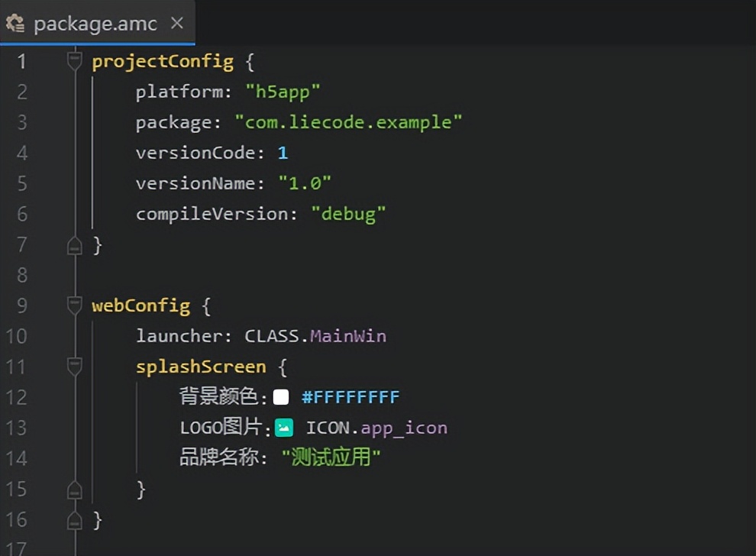The height and width of the screenshot is (556, 756).
Task: Collapse the webConfig block fold marker
Action: click(75, 305)
